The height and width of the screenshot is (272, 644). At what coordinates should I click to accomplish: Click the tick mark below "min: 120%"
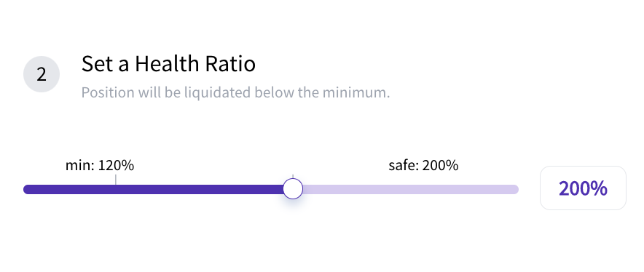click(115, 180)
